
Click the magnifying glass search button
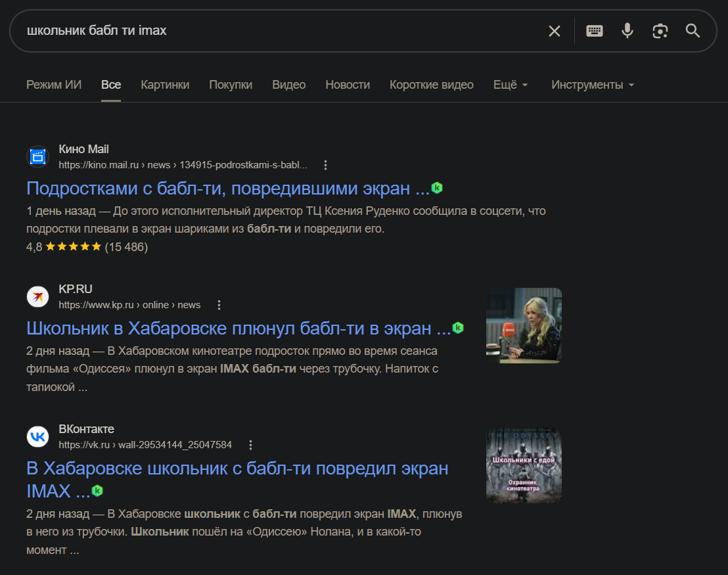(693, 31)
